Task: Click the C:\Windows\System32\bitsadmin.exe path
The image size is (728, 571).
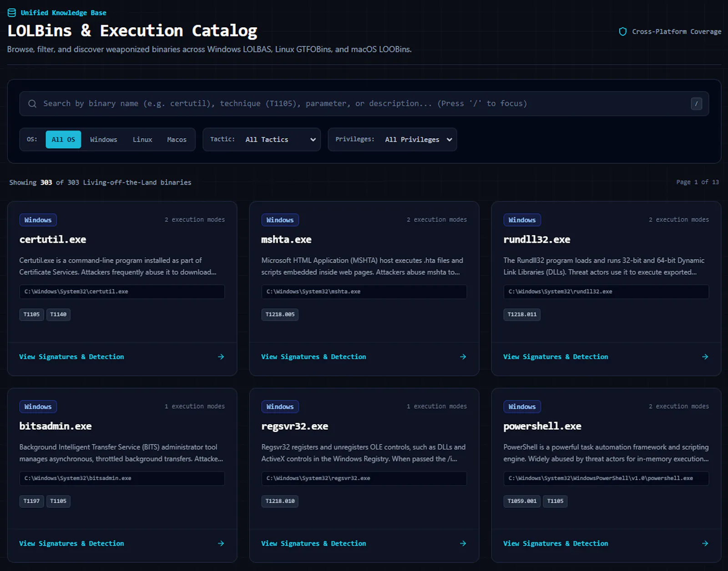Action: (122, 479)
